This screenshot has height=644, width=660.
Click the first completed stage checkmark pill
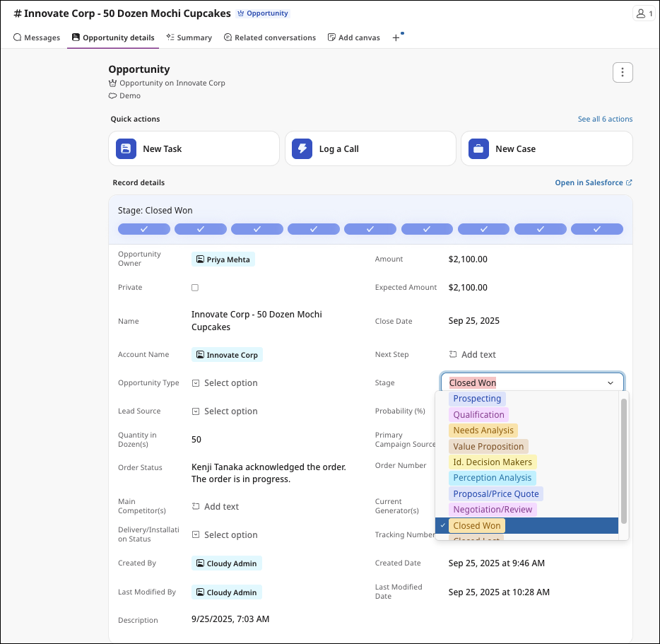coord(144,228)
